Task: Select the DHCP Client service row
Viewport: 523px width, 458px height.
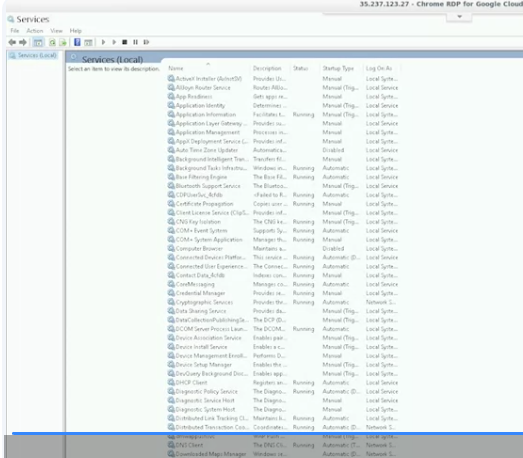Action: [x=283, y=383]
